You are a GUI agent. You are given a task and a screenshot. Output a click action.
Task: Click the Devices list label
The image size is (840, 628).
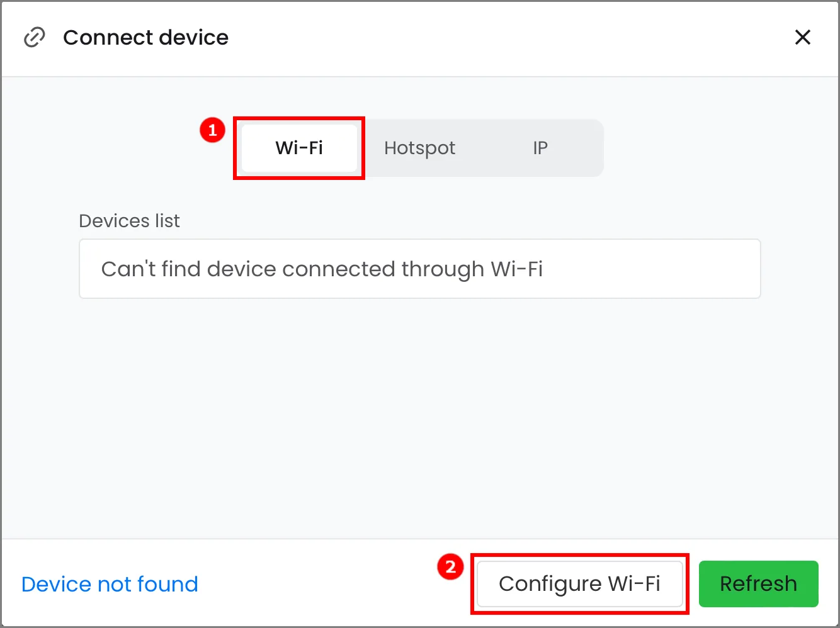pyautogui.click(x=129, y=221)
